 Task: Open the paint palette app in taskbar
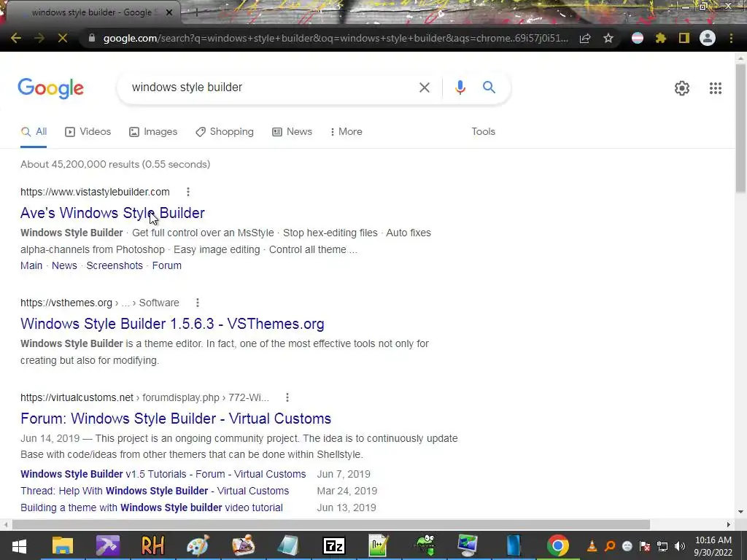(x=198, y=545)
